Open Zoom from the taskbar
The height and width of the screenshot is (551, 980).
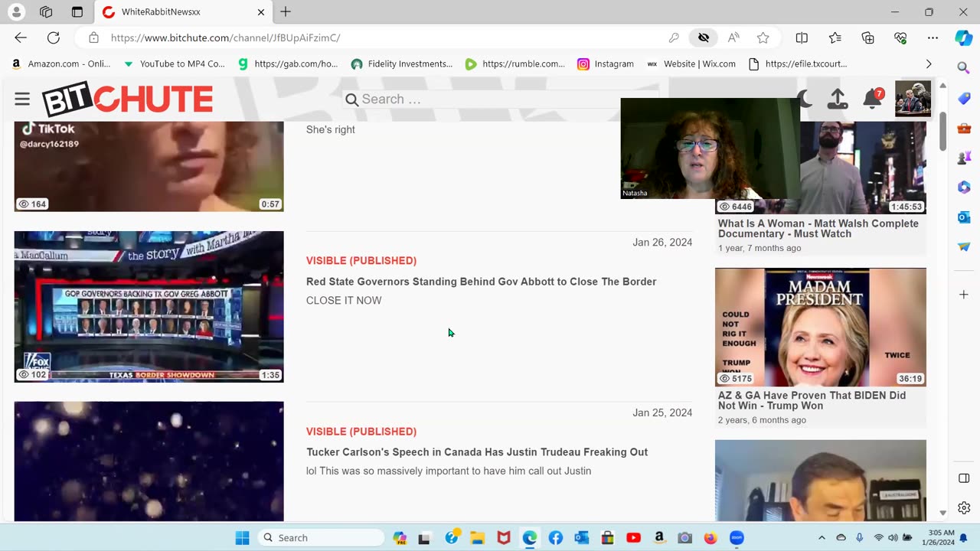[737, 538]
